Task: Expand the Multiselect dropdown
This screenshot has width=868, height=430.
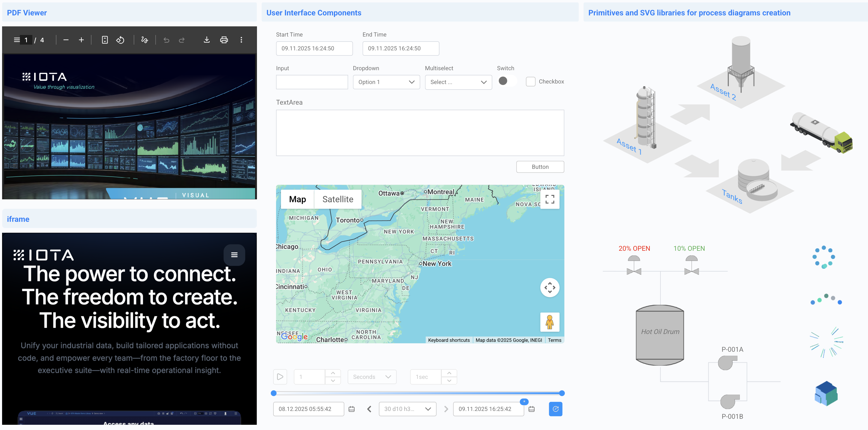Action: click(x=458, y=82)
